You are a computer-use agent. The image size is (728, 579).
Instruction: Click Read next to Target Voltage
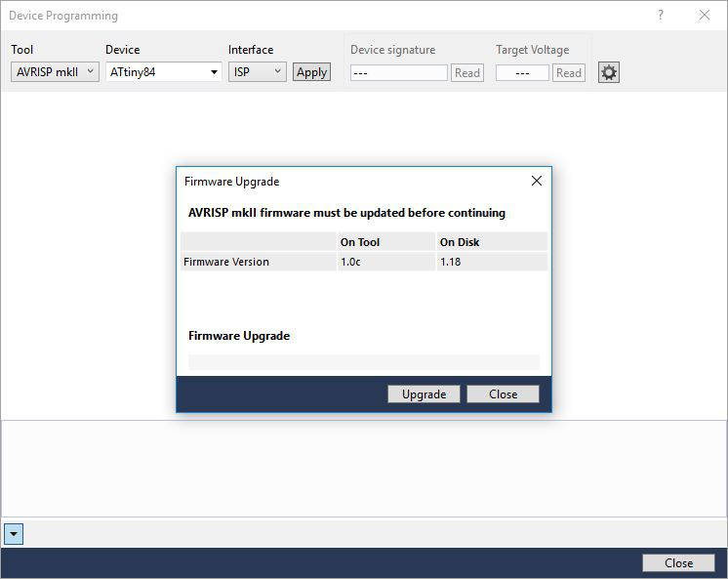569,72
